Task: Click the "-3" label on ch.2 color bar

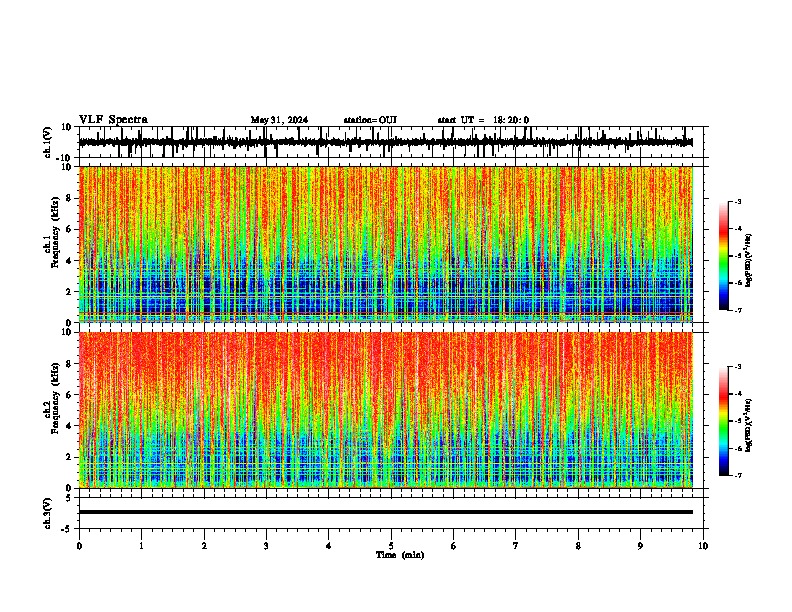Action: point(737,367)
